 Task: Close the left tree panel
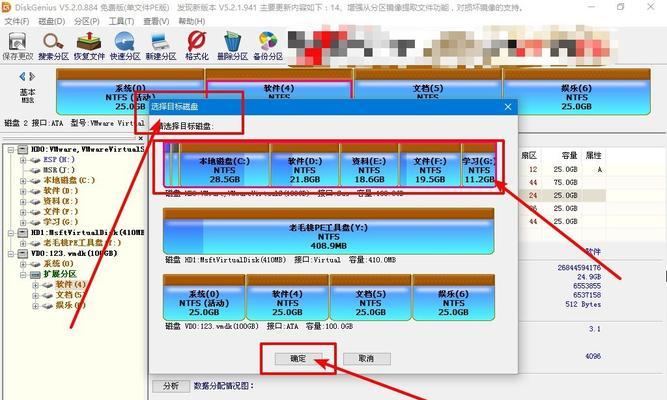click(x=141, y=138)
